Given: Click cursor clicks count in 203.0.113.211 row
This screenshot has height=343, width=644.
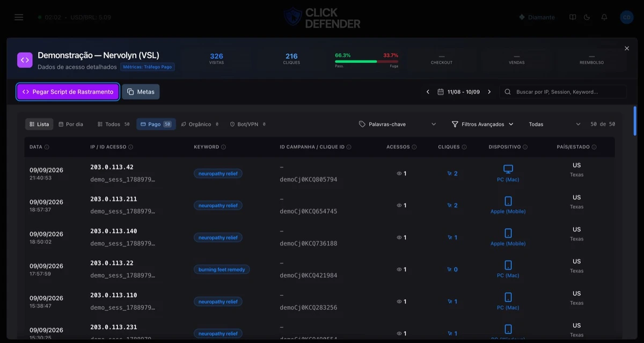Looking at the screenshot, I should (452, 206).
